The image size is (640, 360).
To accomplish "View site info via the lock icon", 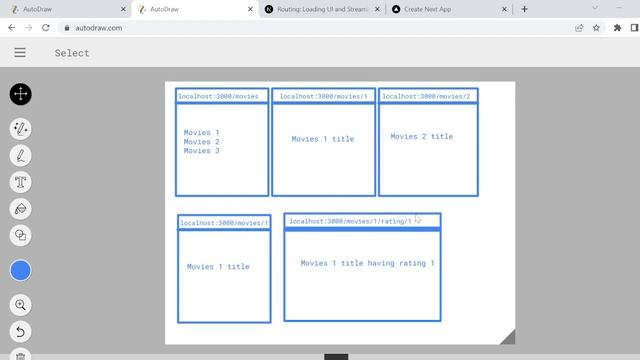I will (x=67, y=28).
